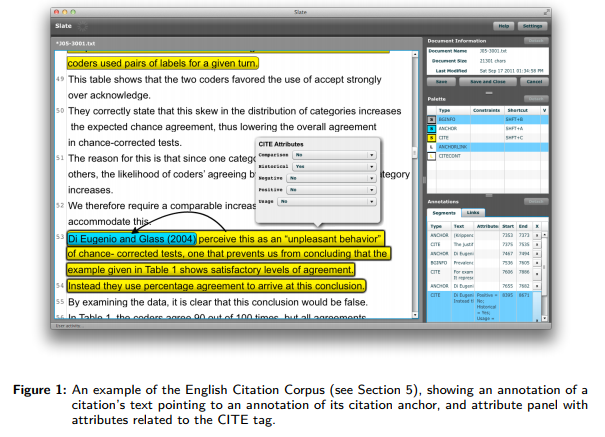Viewport: 605px width, 437px height.
Task: Select the ANCHOR row with text "(Krippenc"
Action: (x=484, y=235)
